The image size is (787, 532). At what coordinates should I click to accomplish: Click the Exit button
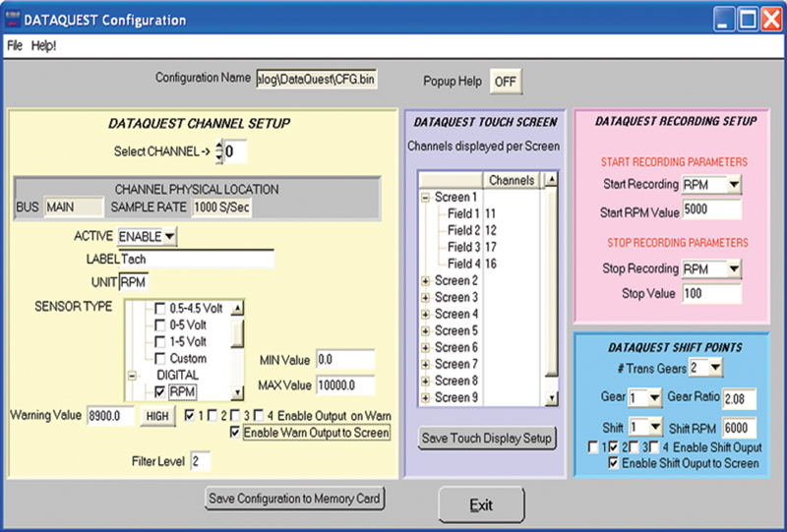tap(481, 504)
